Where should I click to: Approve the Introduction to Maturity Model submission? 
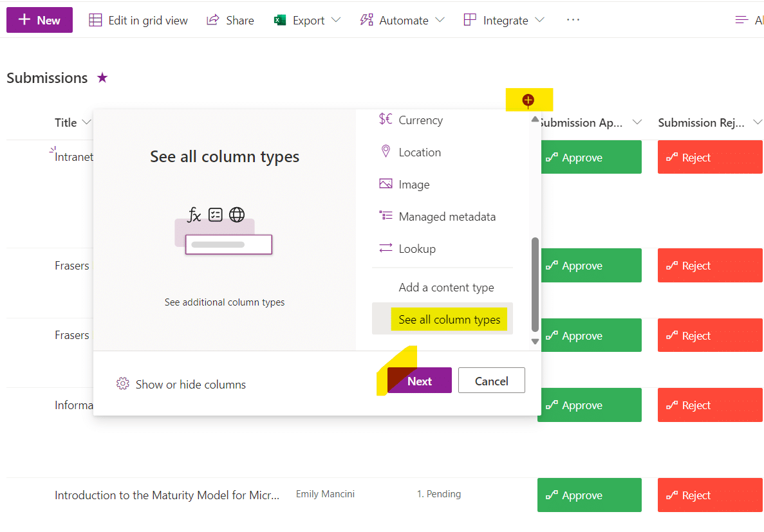pyautogui.click(x=589, y=495)
